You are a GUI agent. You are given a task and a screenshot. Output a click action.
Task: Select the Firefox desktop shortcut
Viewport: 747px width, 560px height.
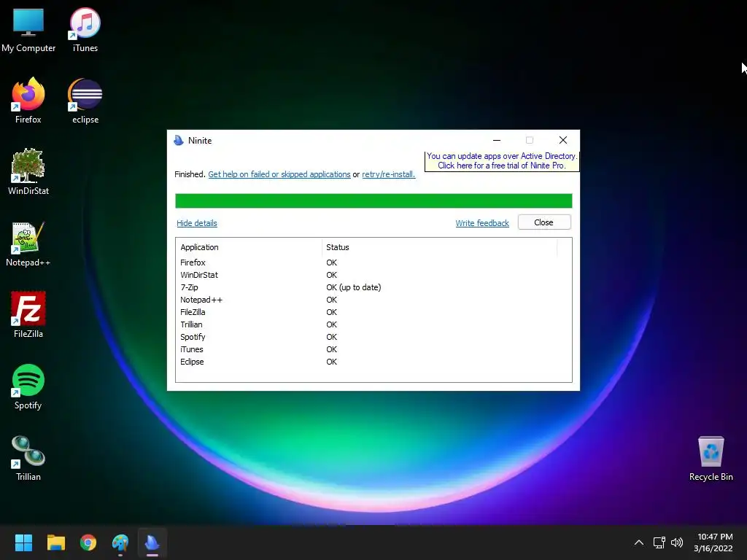coord(28,101)
